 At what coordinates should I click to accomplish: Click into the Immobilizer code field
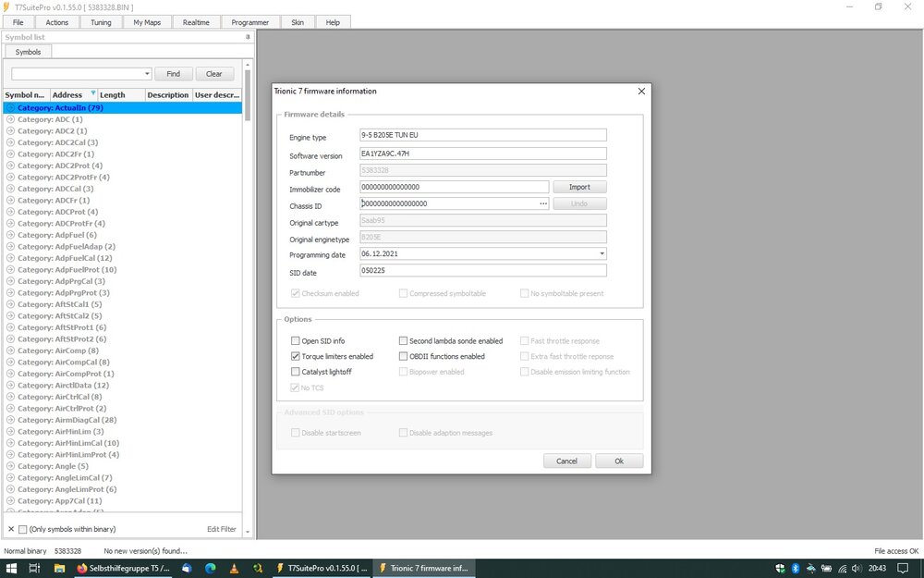point(455,187)
